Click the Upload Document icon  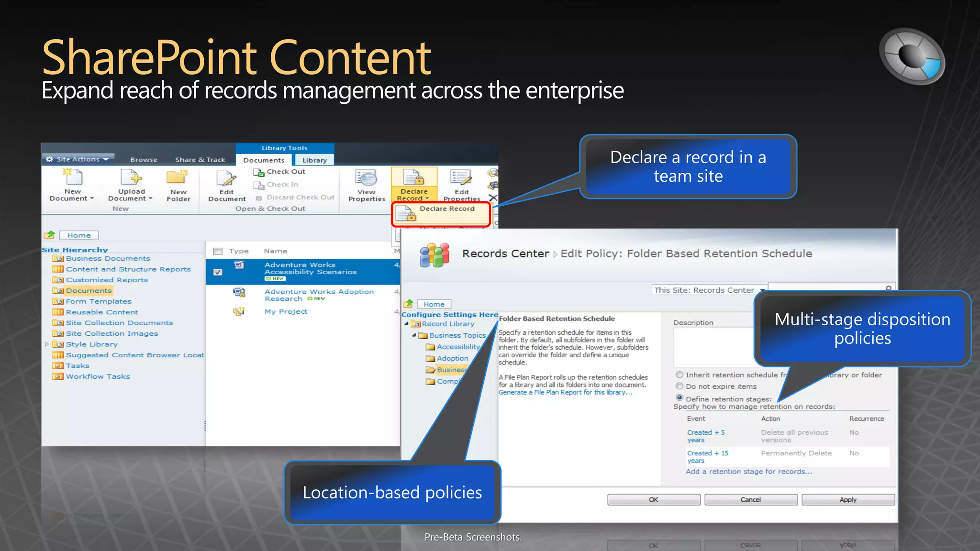(x=131, y=178)
